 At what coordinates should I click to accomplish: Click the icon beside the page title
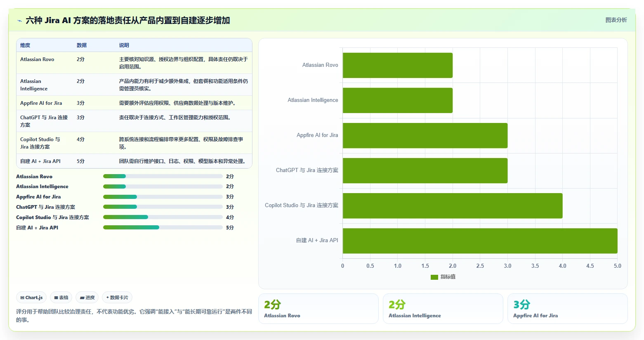[19, 21]
